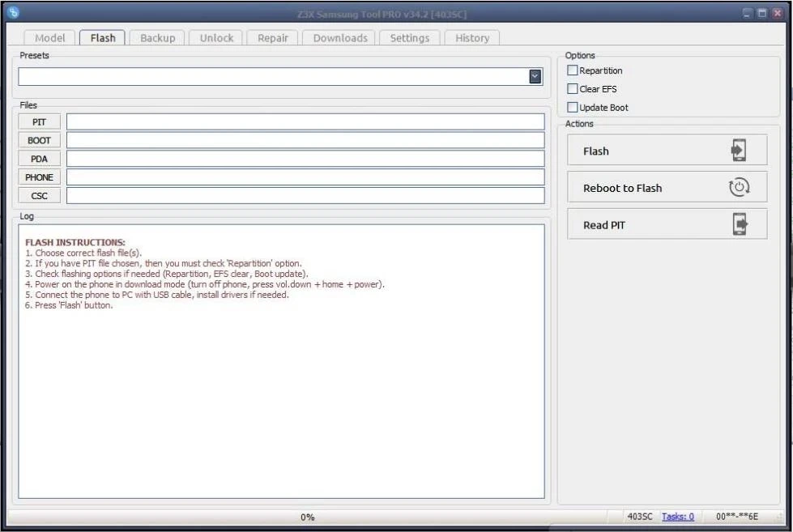Click the PHONE file path field

pos(305,177)
